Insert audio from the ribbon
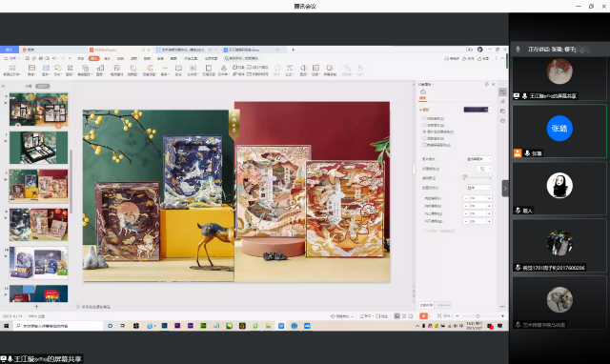This screenshot has height=364, width=610. tap(303, 70)
